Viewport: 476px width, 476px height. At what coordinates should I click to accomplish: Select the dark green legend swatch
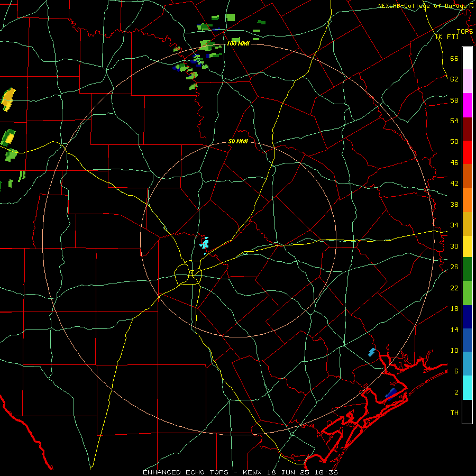(x=467, y=269)
